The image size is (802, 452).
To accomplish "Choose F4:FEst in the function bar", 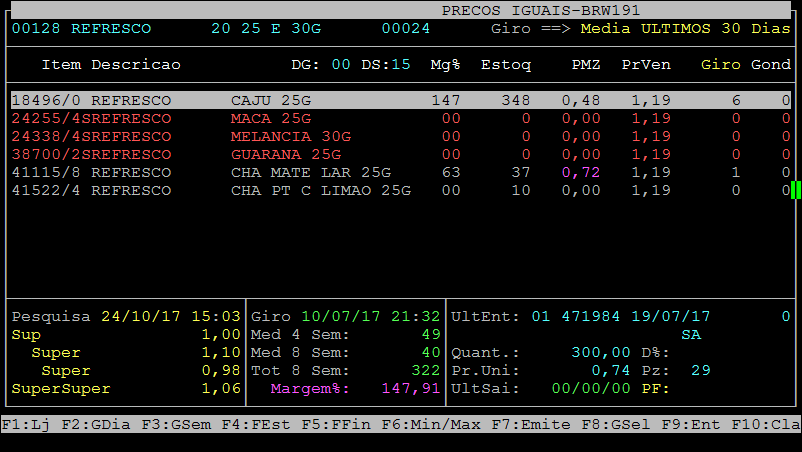I will pos(246,425).
